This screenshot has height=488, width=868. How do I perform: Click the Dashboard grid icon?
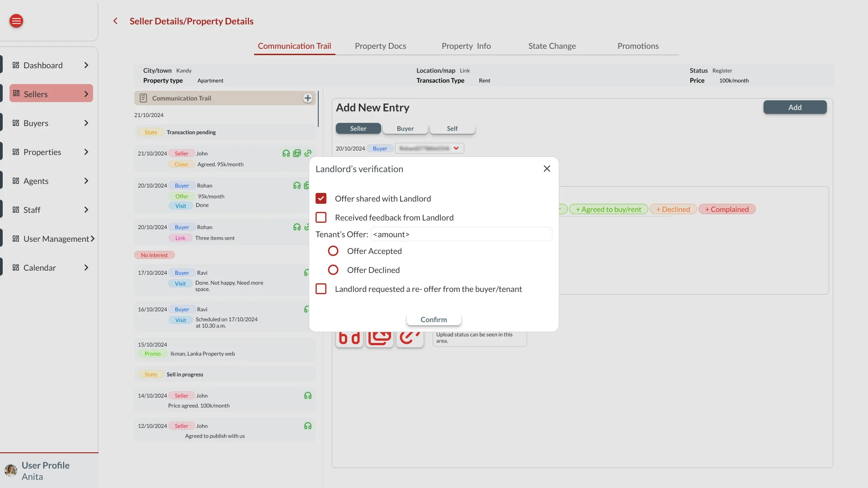pos(16,65)
